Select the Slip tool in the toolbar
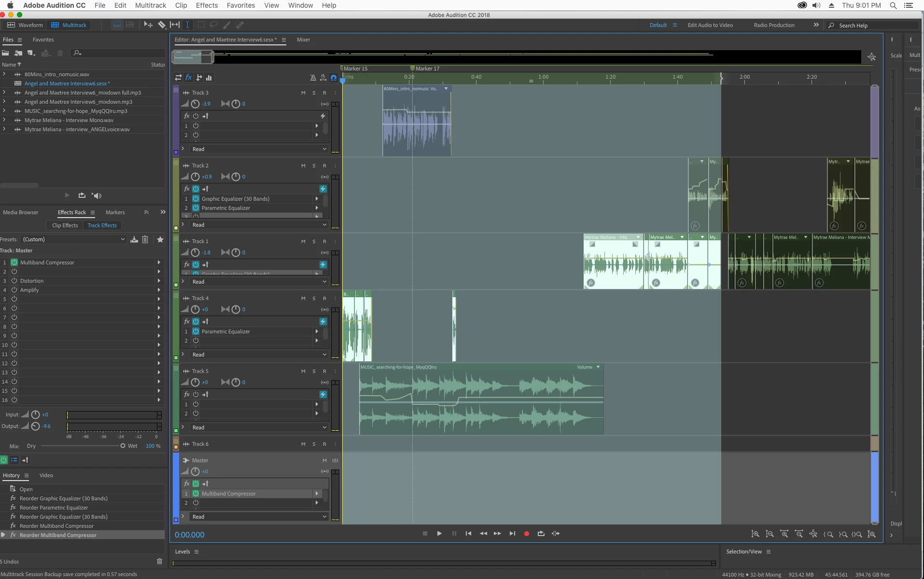This screenshot has width=924, height=579. pos(175,25)
